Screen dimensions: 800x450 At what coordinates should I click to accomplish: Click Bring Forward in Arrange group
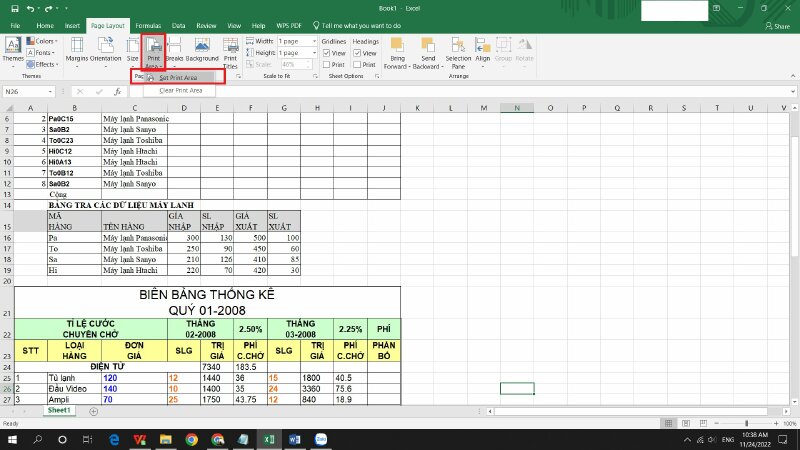pos(397,52)
